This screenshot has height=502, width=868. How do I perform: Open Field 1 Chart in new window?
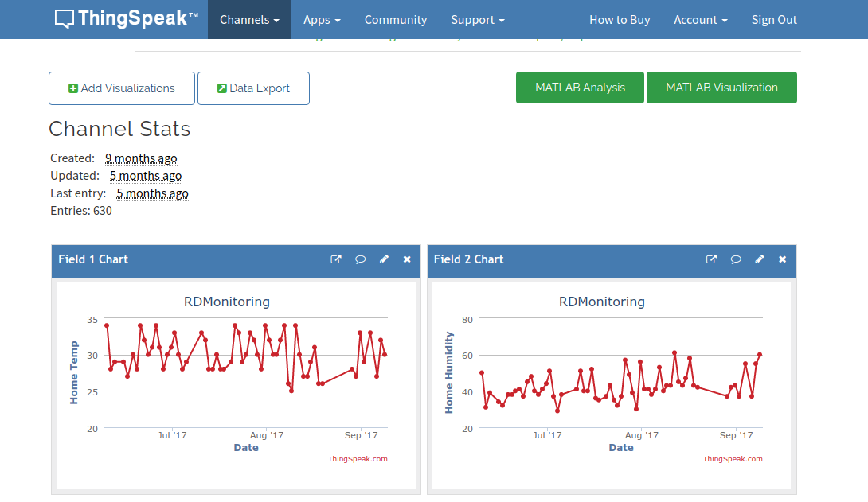[336, 259]
